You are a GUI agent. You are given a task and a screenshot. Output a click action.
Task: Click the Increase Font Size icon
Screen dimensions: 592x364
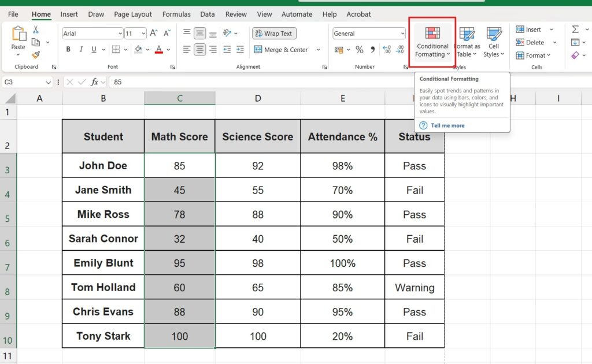154,34
